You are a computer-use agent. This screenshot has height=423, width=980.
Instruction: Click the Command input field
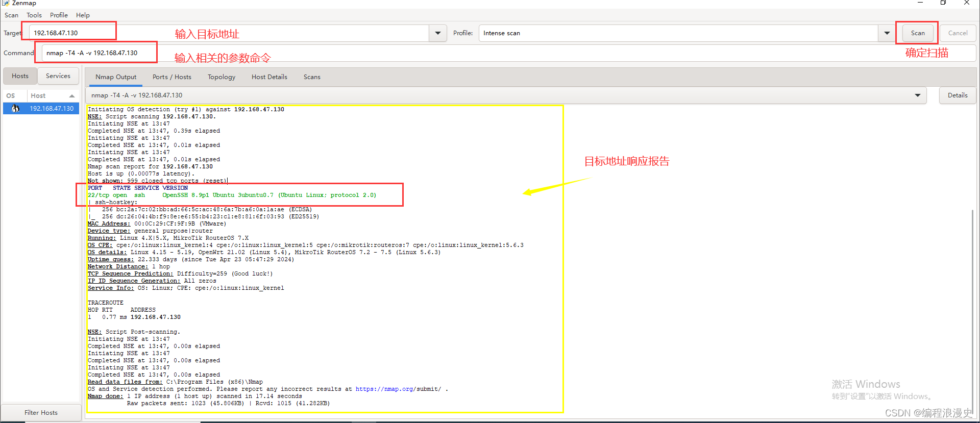pos(509,53)
